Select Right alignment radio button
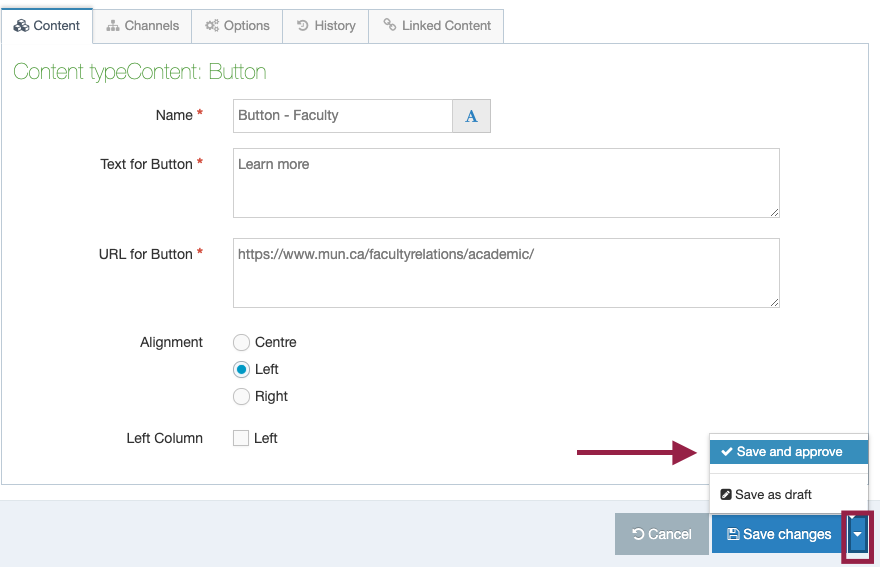The image size is (880, 567). 241,396
